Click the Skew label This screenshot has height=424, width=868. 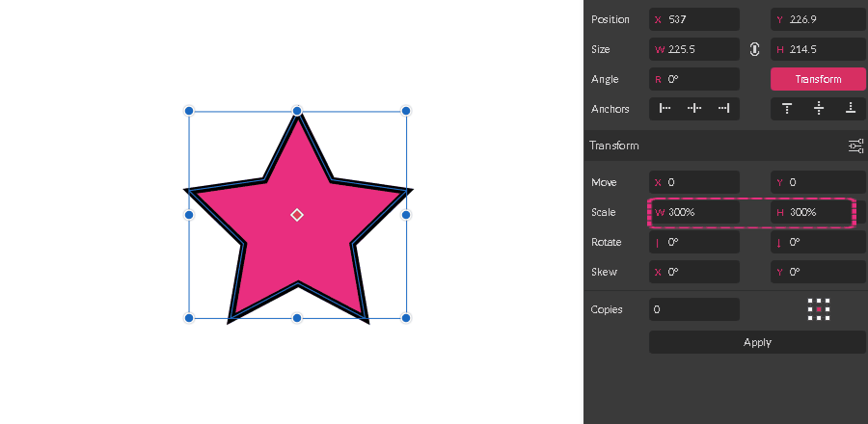(x=604, y=272)
